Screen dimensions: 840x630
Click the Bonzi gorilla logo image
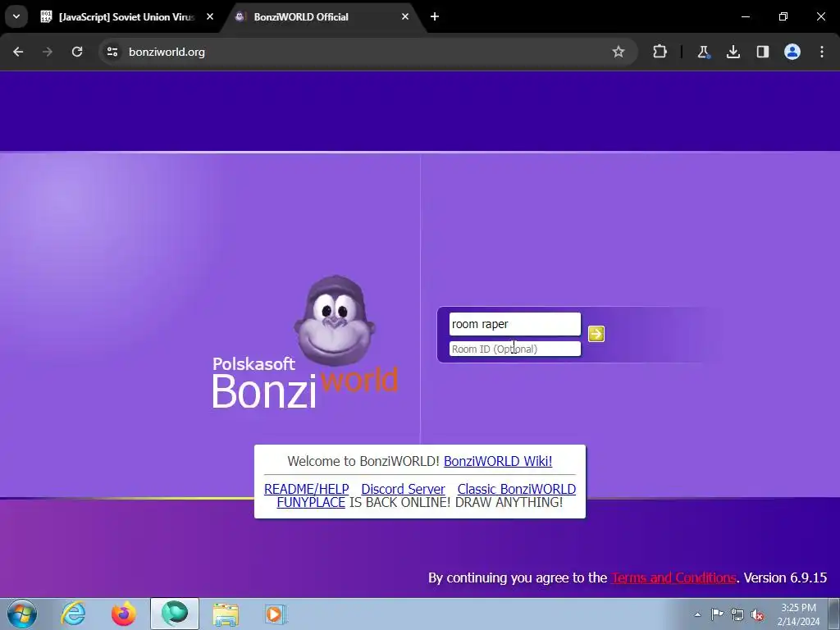[x=335, y=322]
